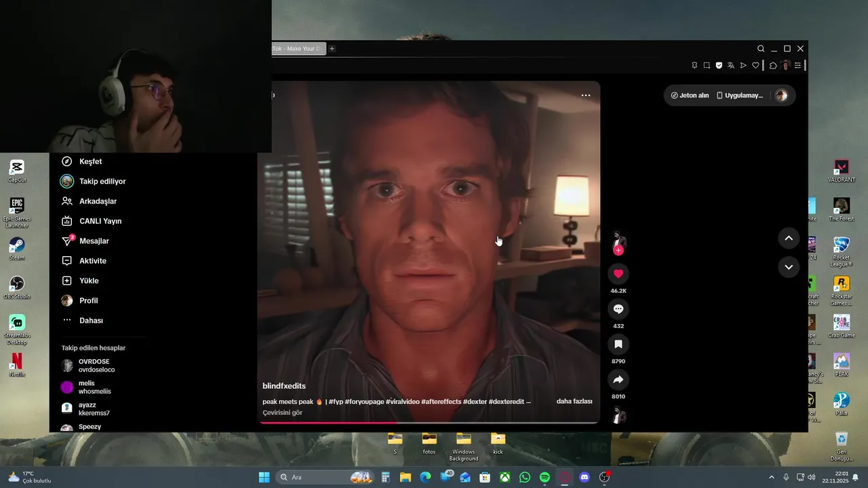Click the #dexter hashtag in caption
The width and height of the screenshot is (868, 488).
point(475,402)
